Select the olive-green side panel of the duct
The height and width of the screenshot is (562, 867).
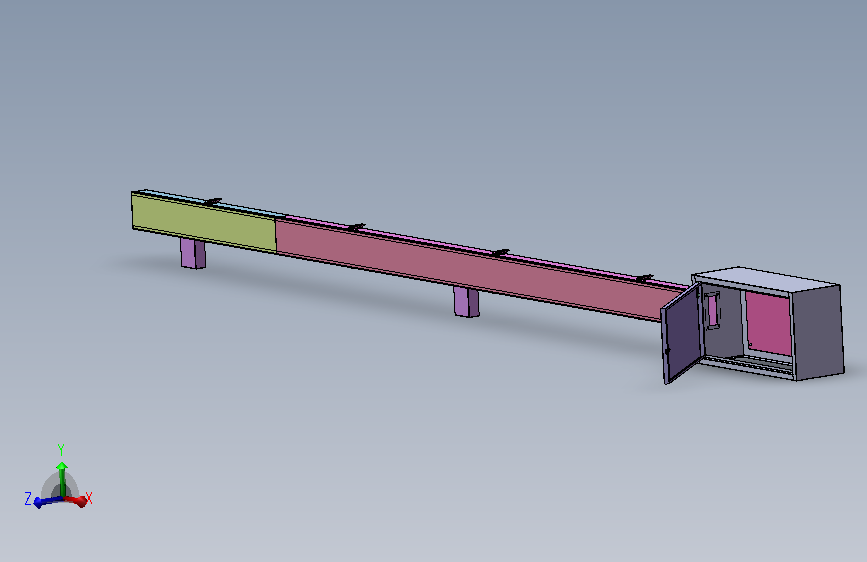pyautogui.click(x=204, y=222)
